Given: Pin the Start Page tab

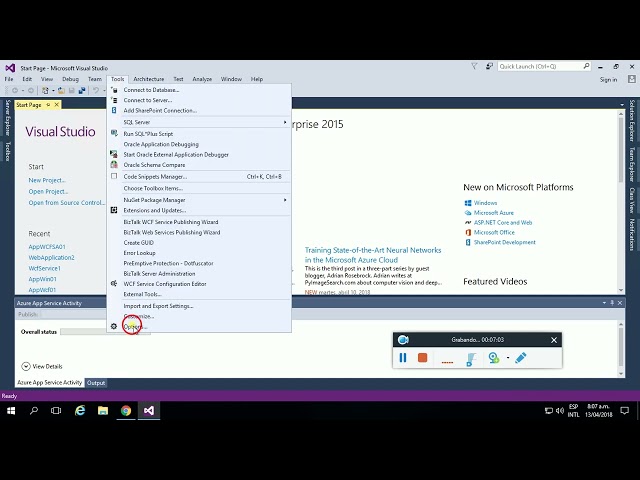Looking at the screenshot, I should point(48,105).
